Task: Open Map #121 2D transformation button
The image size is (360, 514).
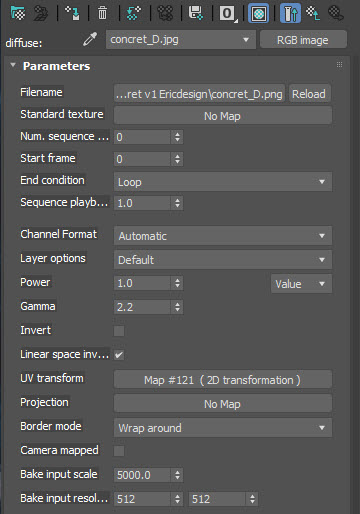Action: 223,380
